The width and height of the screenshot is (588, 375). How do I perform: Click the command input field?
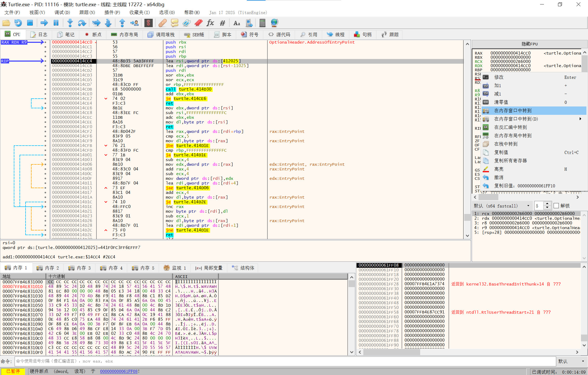[x=285, y=361]
